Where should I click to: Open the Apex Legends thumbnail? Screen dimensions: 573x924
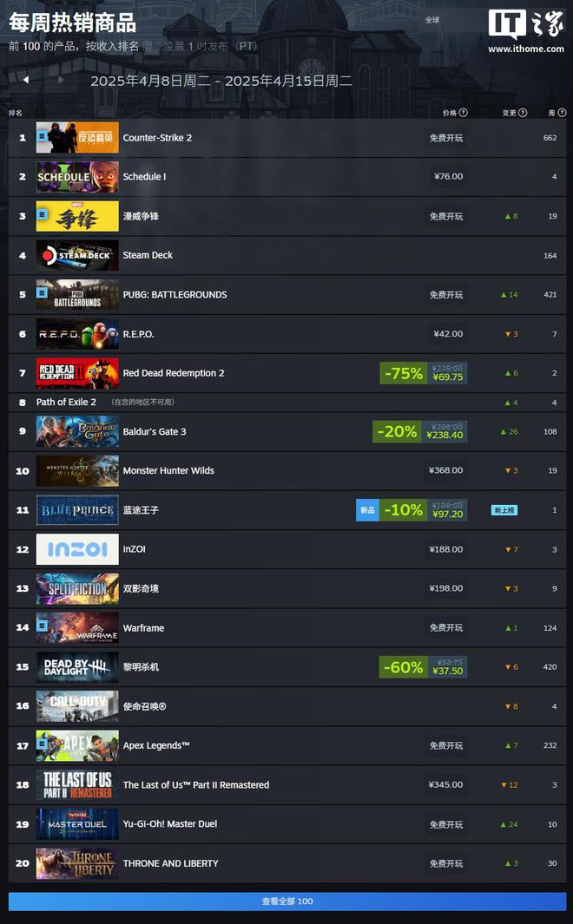coord(77,745)
